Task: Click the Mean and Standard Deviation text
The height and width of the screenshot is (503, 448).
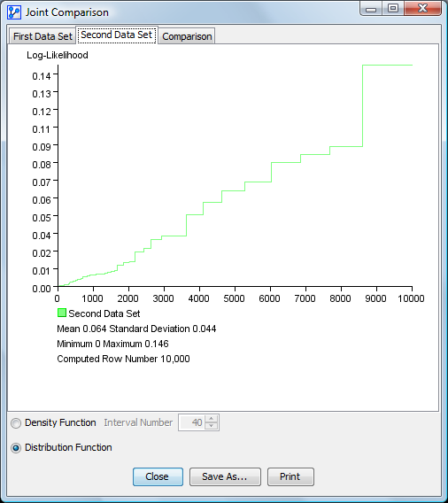Action: tap(136, 329)
